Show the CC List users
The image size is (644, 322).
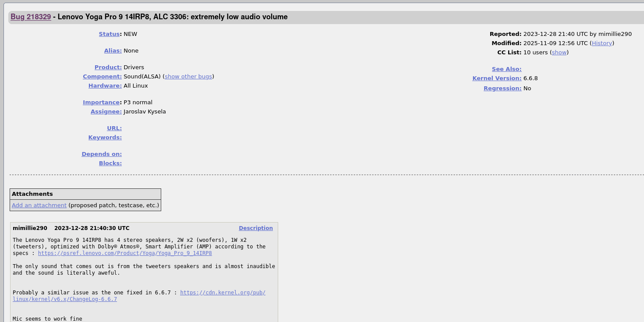(x=559, y=53)
